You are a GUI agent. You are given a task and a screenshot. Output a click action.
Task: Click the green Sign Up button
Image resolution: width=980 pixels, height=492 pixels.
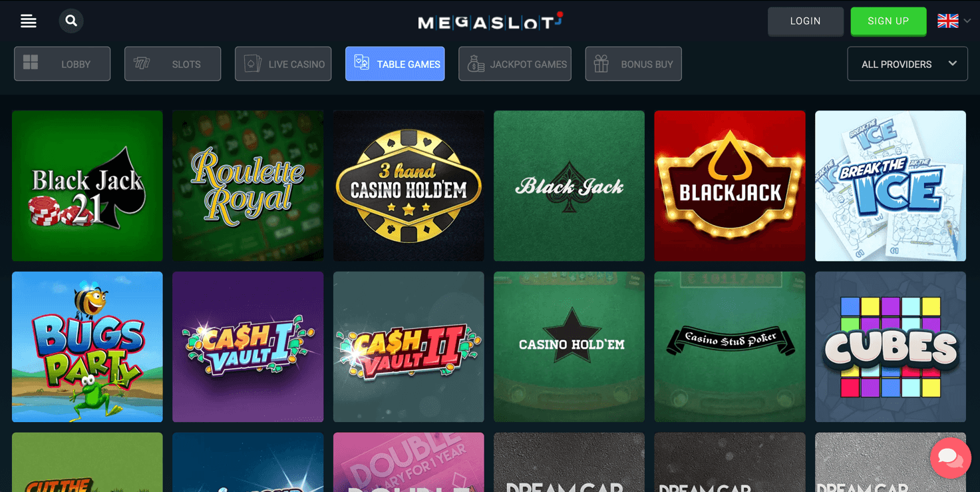coord(888,21)
